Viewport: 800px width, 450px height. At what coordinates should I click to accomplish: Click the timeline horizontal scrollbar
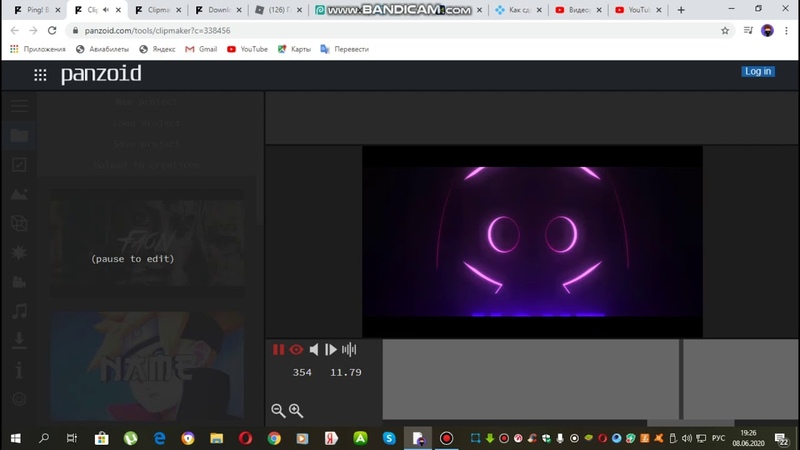tap(690, 423)
